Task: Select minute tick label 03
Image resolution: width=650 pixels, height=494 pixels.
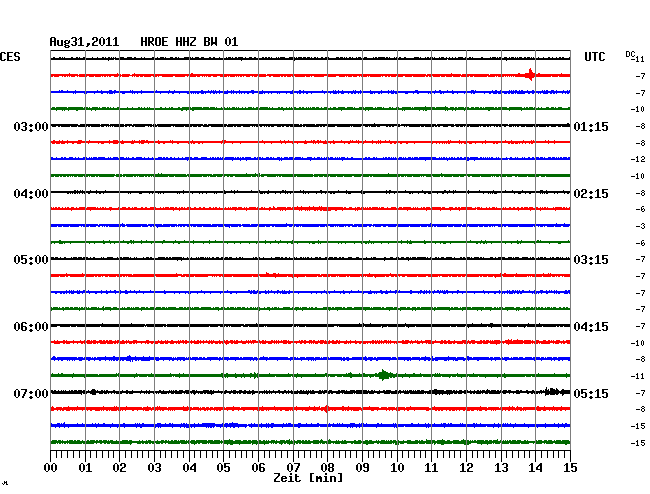Action: pyautogui.click(x=154, y=468)
